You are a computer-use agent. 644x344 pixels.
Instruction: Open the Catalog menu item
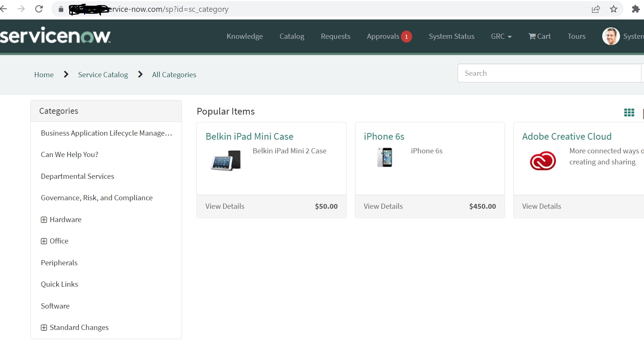coord(292,36)
